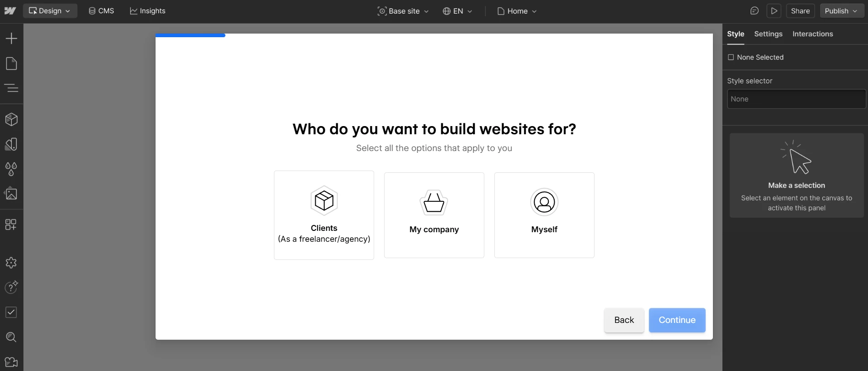The image size is (868, 371).
Task: Open the Assets image panel
Action: pyautogui.click(x=11, y=194)
